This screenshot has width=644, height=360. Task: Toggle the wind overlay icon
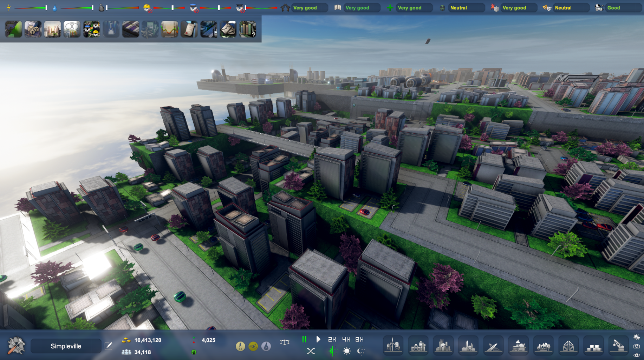tap(253, 346)
